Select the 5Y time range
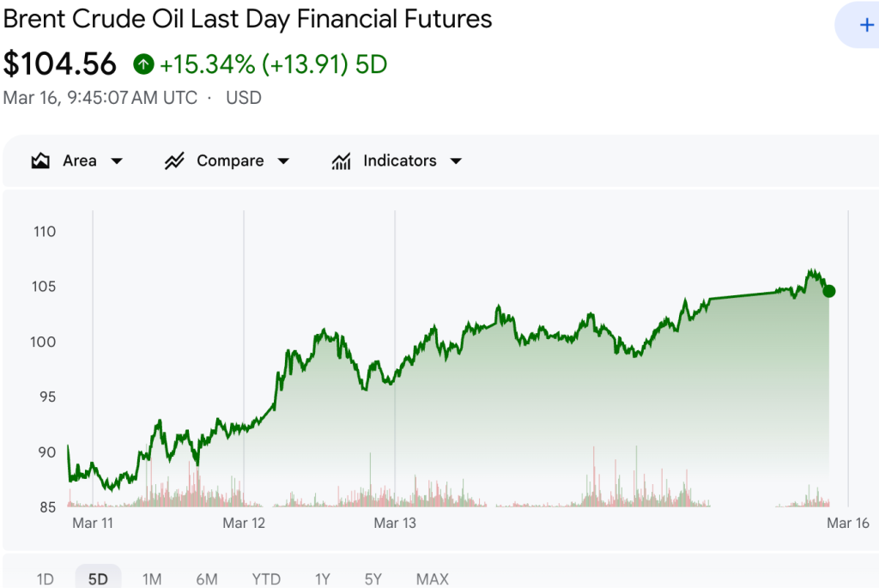 click(x=373, y=579)
